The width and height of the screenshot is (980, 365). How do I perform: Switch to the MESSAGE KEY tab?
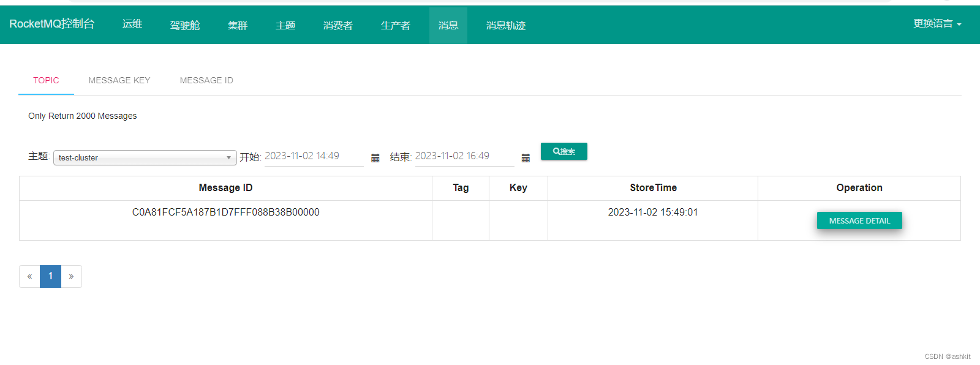119,80
